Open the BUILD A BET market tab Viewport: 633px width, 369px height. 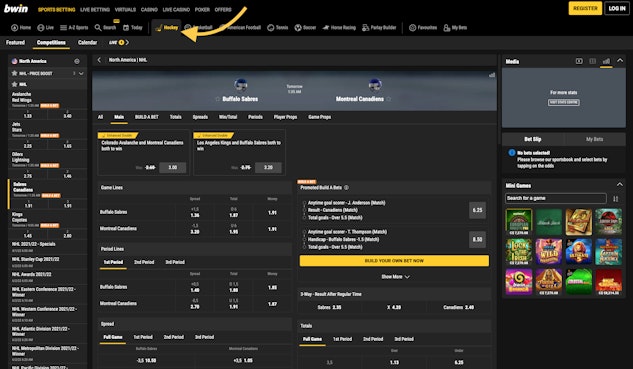pos(147,117)
